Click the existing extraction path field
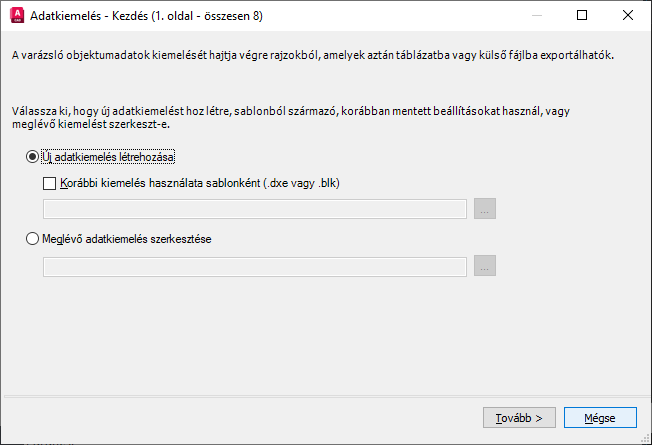This screenshot has height=445, width=652. click(255, 267)
